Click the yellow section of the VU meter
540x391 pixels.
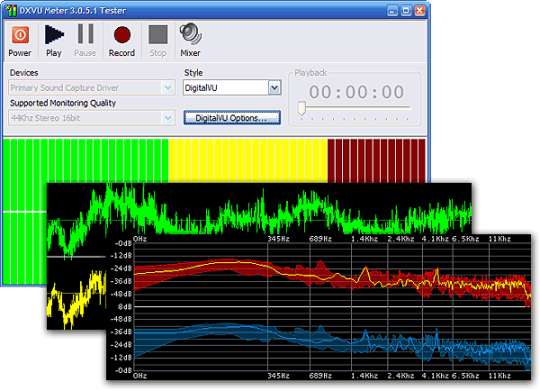(x=248, y=161)
